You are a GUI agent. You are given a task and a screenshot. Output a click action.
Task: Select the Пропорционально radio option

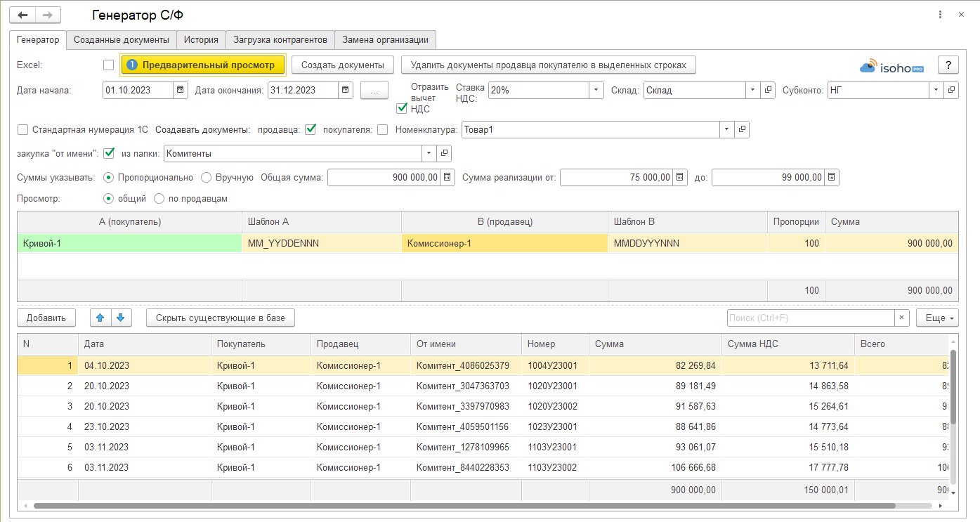[109, 178]
